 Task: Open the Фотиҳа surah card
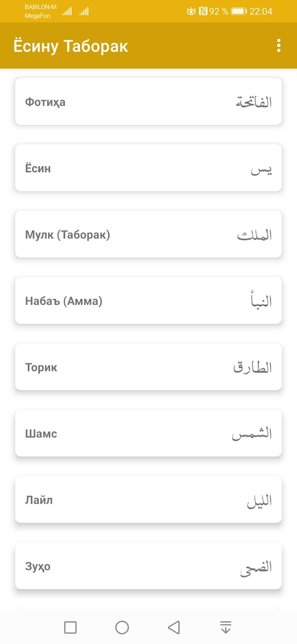(148, 101)
